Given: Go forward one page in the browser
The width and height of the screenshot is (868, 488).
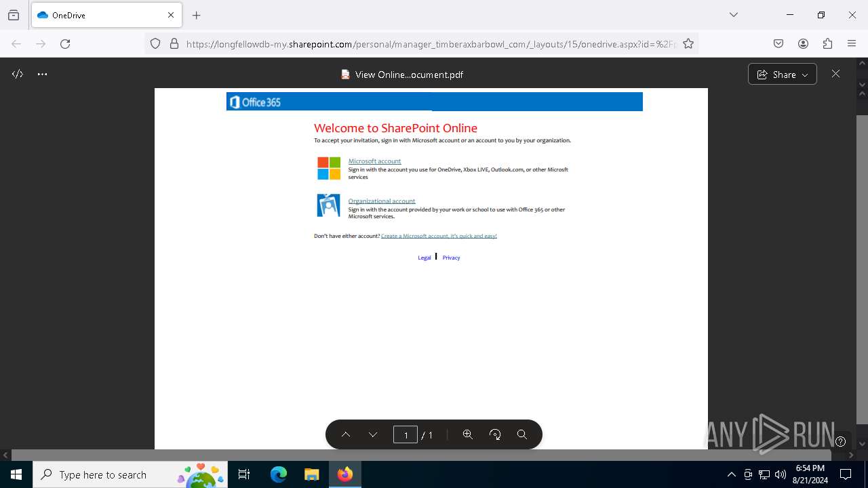Looking at the screenshot, I should point(41,44).
